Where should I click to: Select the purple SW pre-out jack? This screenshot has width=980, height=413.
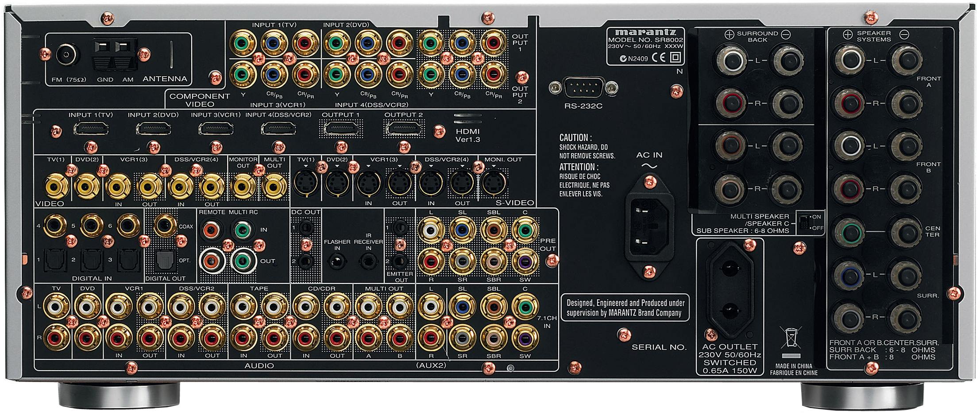(x=525, y=261)
